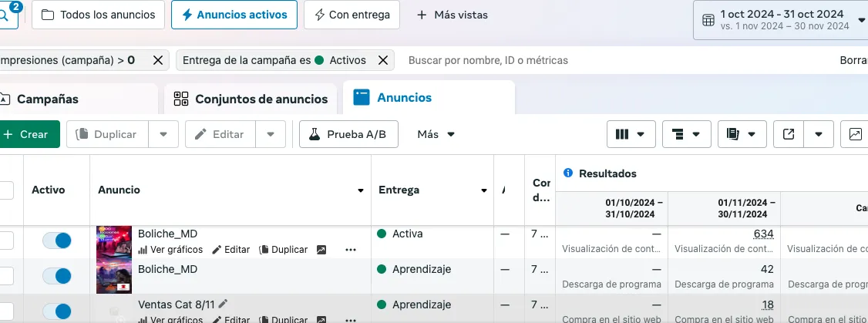
Task: Open the columns layout dropdown
Action: point(630,134)
